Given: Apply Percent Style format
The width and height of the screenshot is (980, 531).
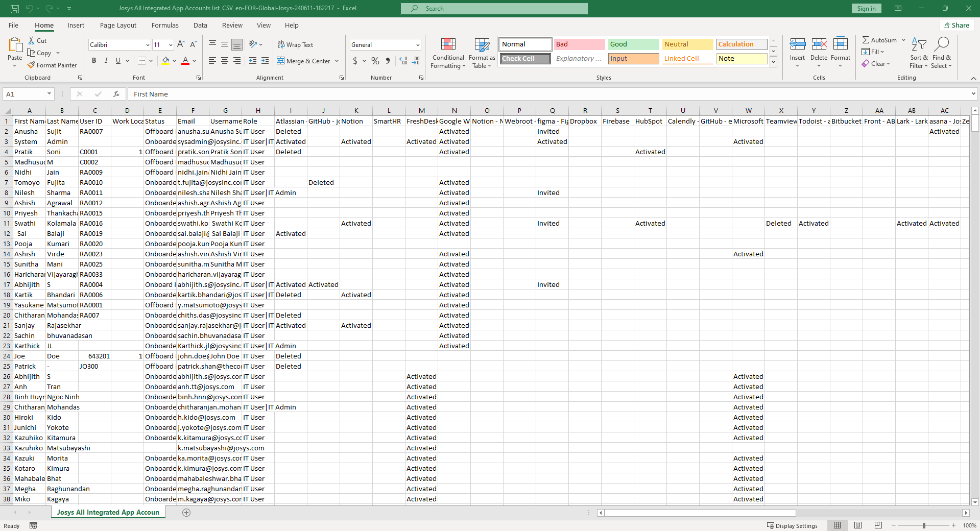Looking at the screenshot, I should (x=375, y=61).
